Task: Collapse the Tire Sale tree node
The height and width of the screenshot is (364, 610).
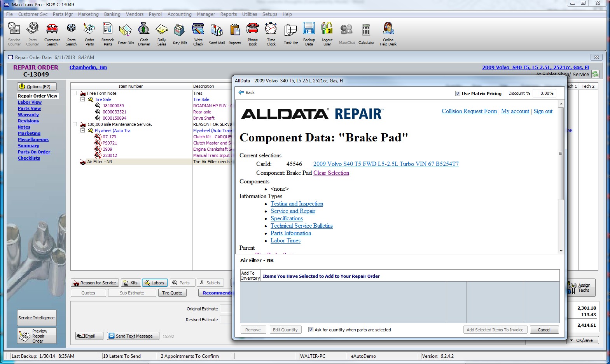Action: pyautogui.click(x=82, y=99)
